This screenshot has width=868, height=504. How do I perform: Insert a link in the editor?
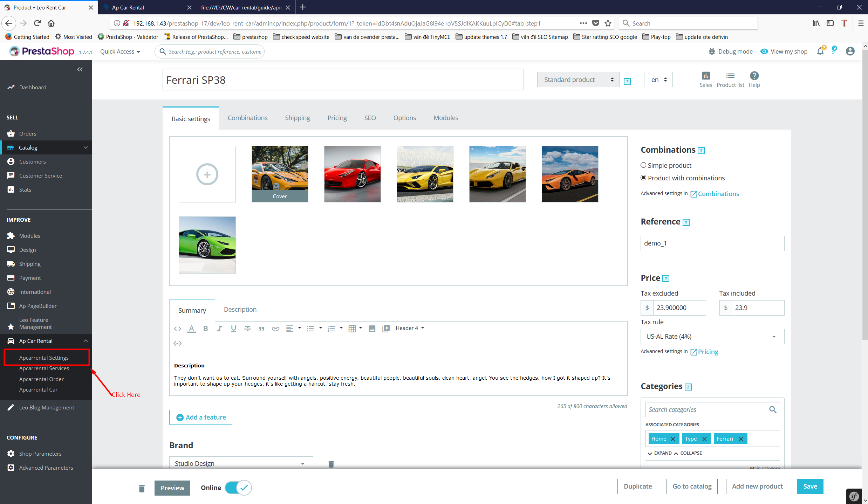275,329
